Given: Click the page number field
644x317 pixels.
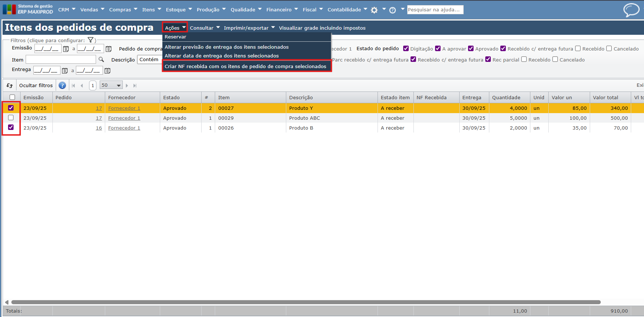Looking at the screenshot, I should pos(93,85).
